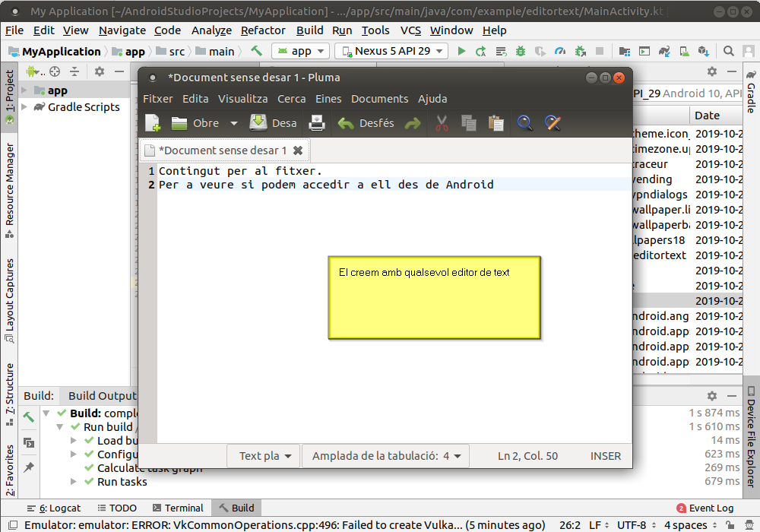Open the Nexus 5 API 29 device dropdown
This screenshot has height=532, width=760.
click(392, 51)
